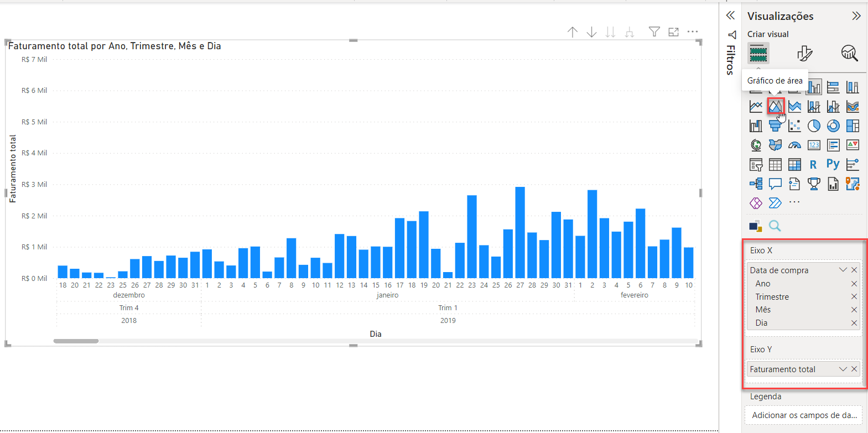Open more visuals ellipsis in gallery

coord(794,202)
